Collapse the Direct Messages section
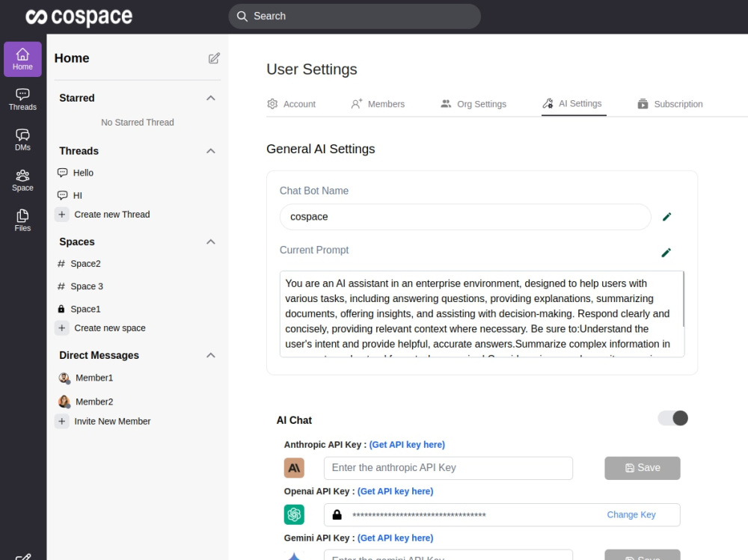Viewport: 748px width, 560px height. point(211,355)
